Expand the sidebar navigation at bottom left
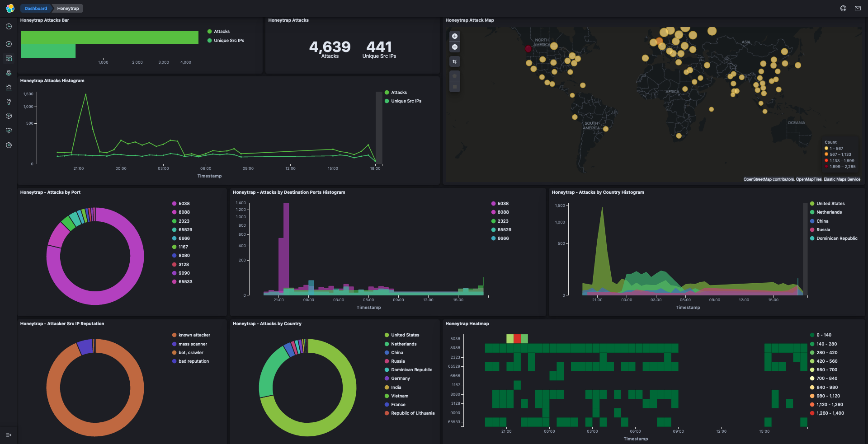 pyautogui.click(x=9, y=435)
